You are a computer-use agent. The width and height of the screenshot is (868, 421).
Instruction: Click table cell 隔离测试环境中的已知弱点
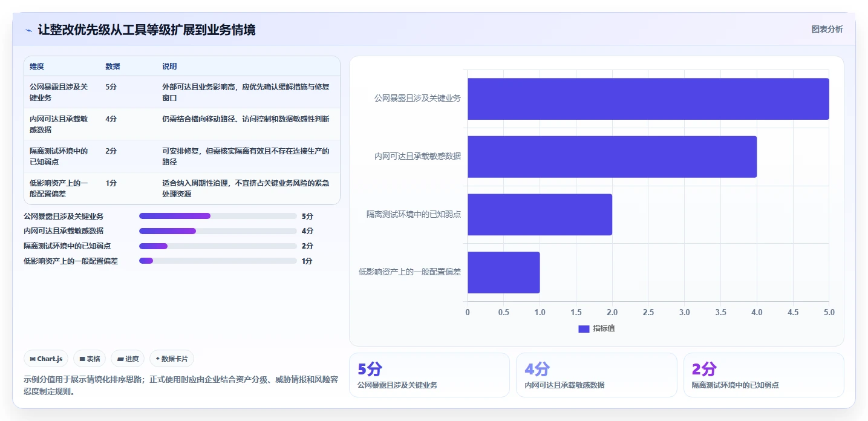(59, 156)
